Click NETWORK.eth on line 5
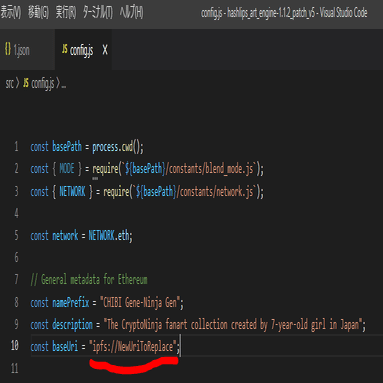 click(110, 236)
